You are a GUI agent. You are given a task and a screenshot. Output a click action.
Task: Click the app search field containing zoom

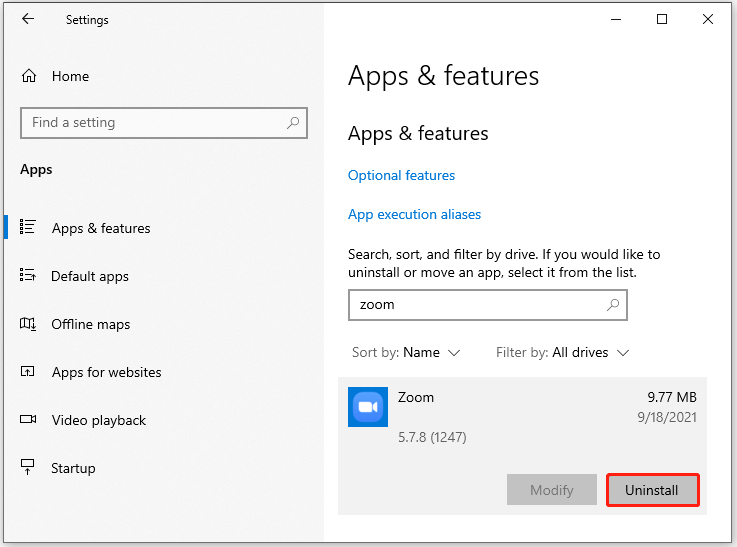pos(487,305)
